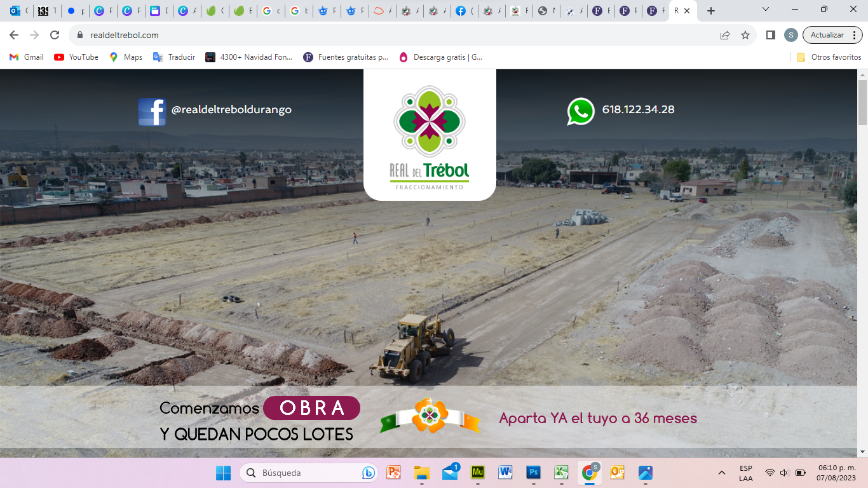The height and width of the screenshot is (488, 868).
Task: Toggle the browser side panel
Action: (x=770, y=35)
